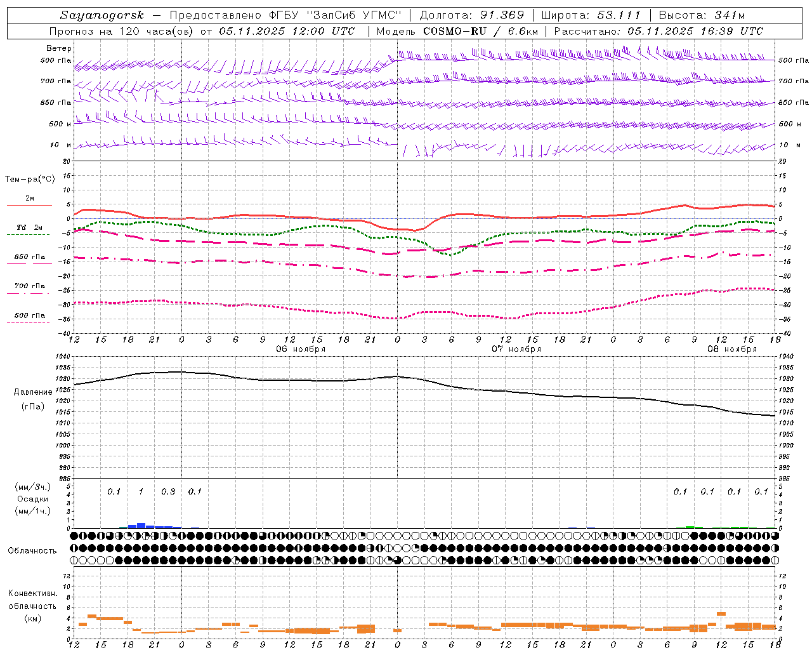This screenshot has height=650, width=812.
Task: Click the left-axis '12' convective height tick
Action: (x=68, y=576)
